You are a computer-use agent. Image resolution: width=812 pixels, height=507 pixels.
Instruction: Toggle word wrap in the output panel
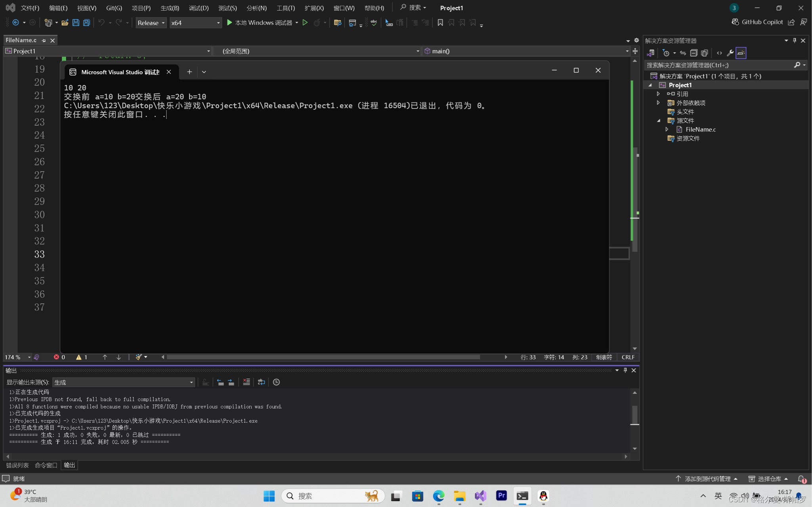point(261,382)
